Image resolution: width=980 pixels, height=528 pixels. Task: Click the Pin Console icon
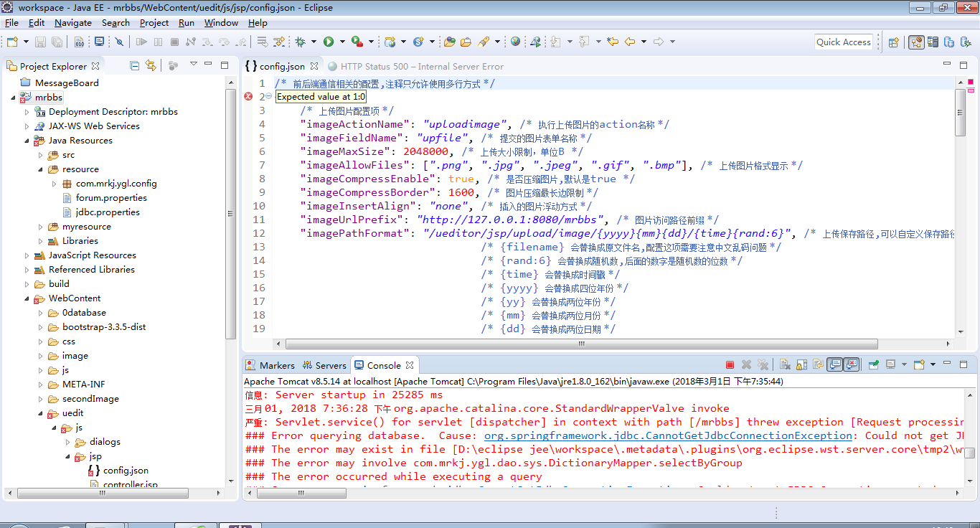pyautogui.click(x=874, y=364)
